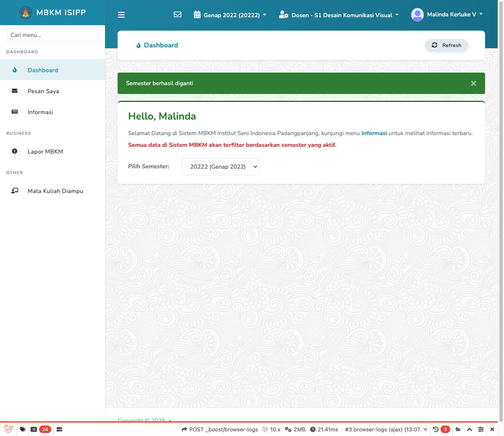Open Mata Kuliah Diampu page

(55, 191)
